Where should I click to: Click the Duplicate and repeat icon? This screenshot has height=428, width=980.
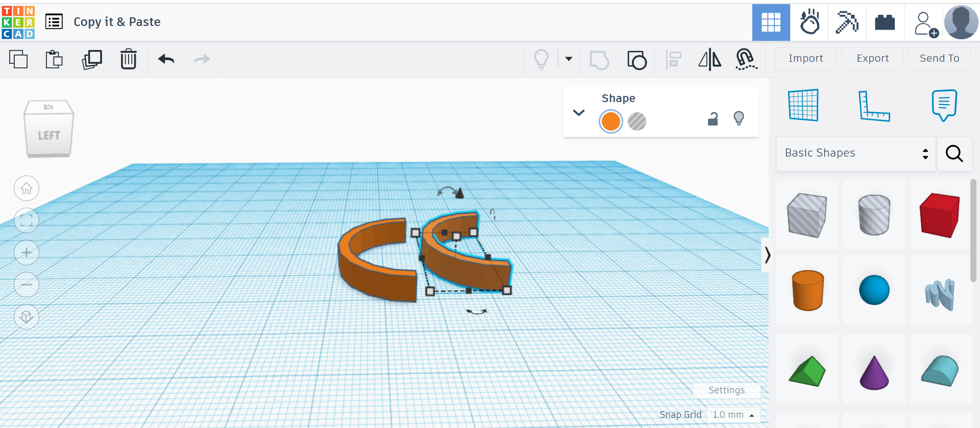click(x=92, y=59)
